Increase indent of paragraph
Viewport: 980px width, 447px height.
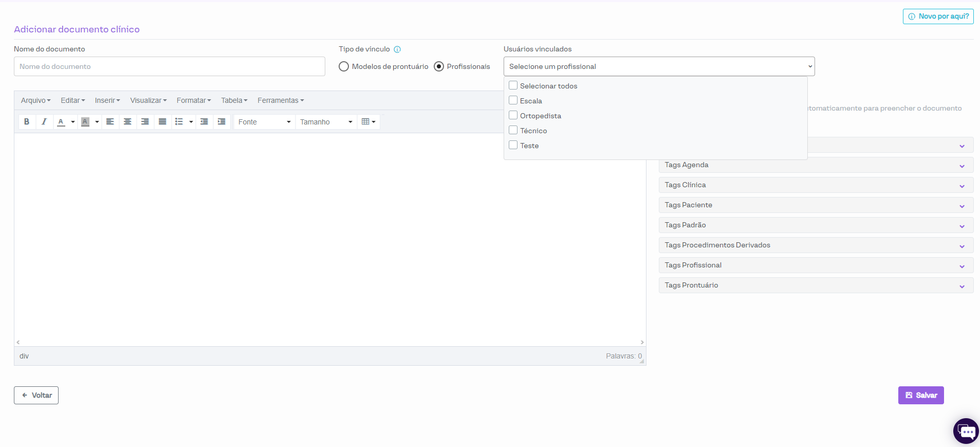click(221, 122)
